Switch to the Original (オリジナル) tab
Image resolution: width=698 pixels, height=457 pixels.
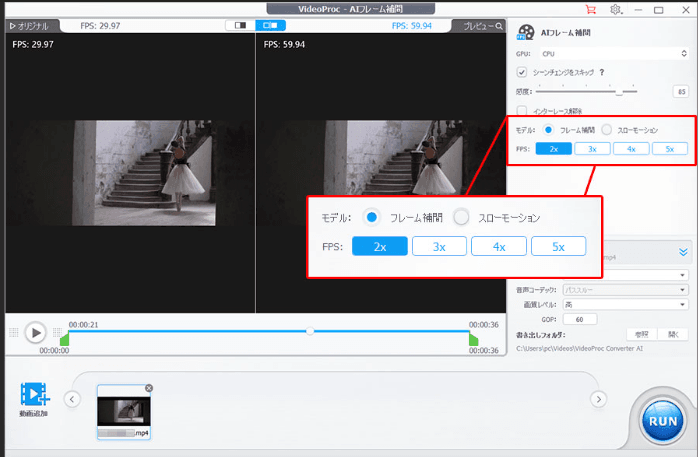click(28, 25)
